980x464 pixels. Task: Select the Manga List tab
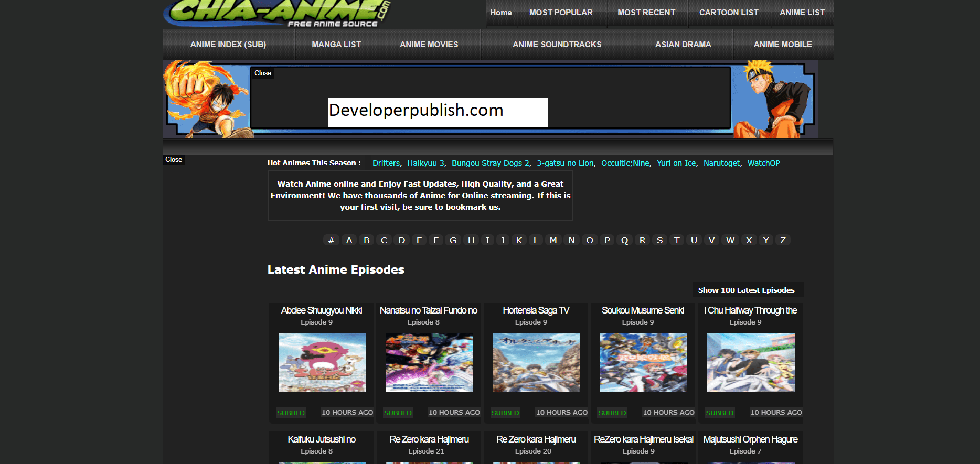pyautogui.click(x=336, y=45)
